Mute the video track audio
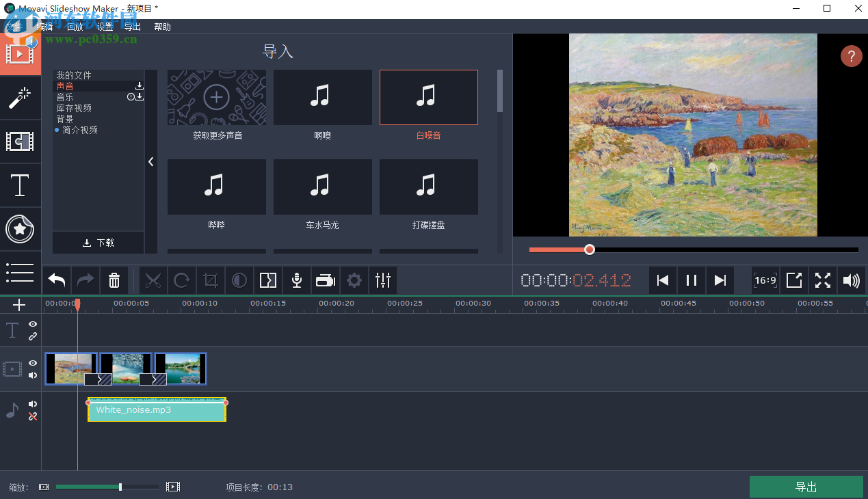 click(32, 375)
